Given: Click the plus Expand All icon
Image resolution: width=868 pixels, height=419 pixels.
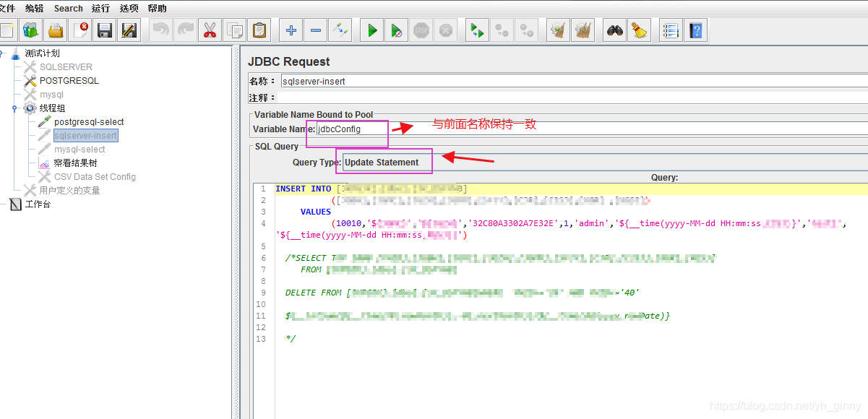Looking at the screenshot, I should pos(291,30).
